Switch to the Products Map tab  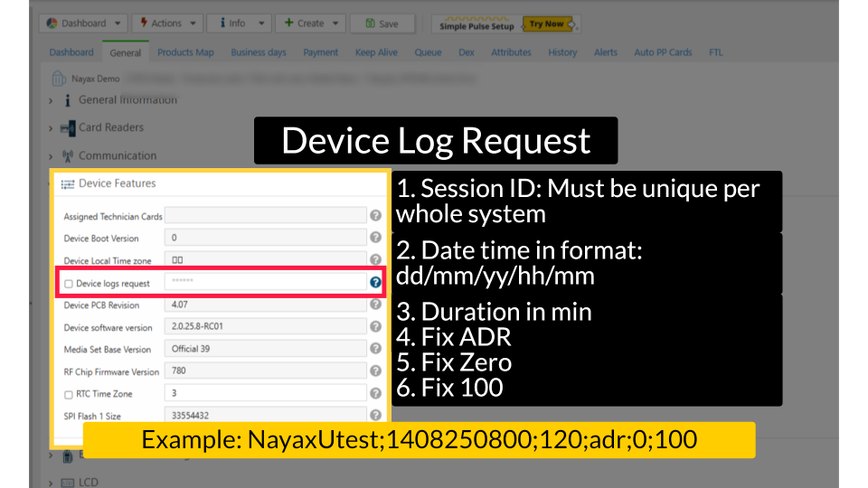click(x=185, y=52)
